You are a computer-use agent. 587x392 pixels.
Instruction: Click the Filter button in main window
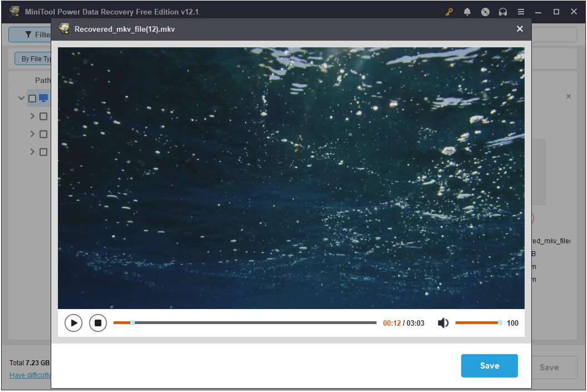coord(30,35)
